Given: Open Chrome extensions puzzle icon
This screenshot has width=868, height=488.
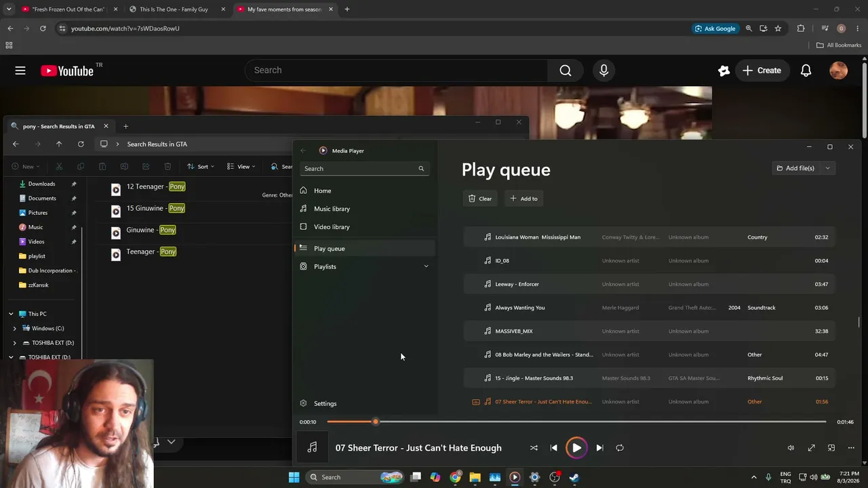Looking at the screenshot, I should point(801,28).
